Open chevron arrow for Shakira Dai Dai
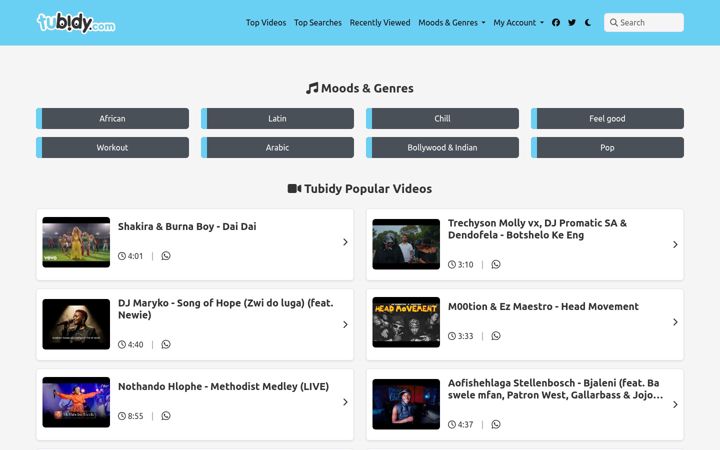Screen dimensions: 720x450 (345, 242)
